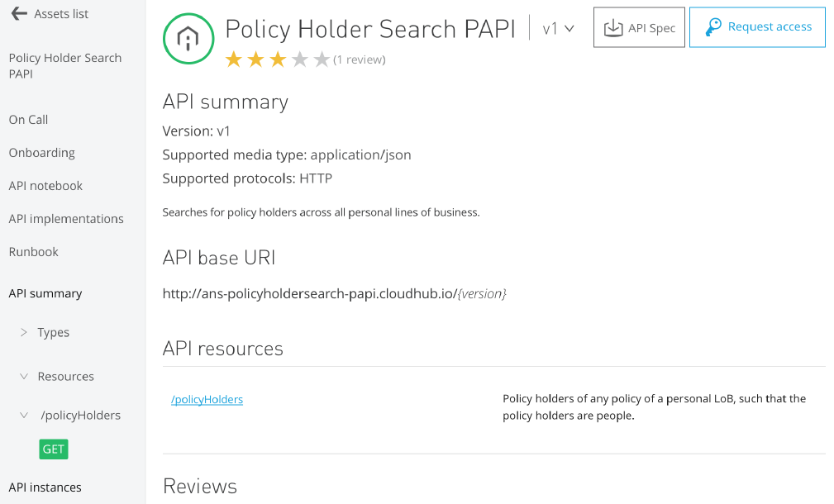Click the fifth rating star
Viewport: 834px width, 504px height.
(x=322, y=59)
